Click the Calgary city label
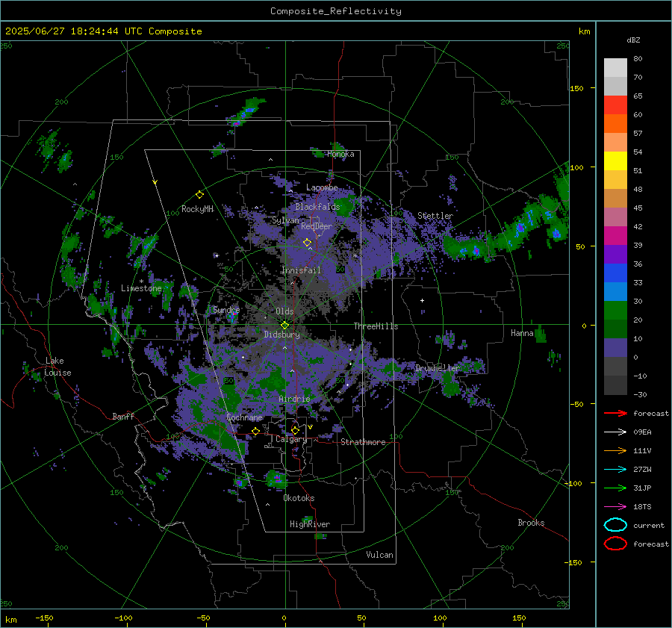 tap(291, 439)
